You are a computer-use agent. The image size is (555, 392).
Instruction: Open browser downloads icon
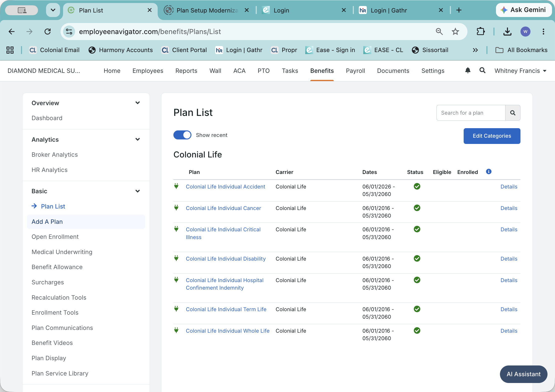pyautogui.click(x=507, y=32)
